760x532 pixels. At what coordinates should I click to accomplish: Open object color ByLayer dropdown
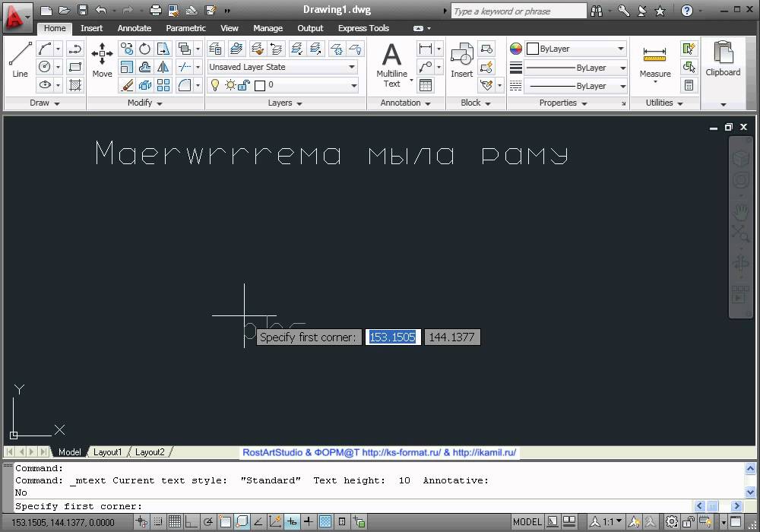coord(576,49)
